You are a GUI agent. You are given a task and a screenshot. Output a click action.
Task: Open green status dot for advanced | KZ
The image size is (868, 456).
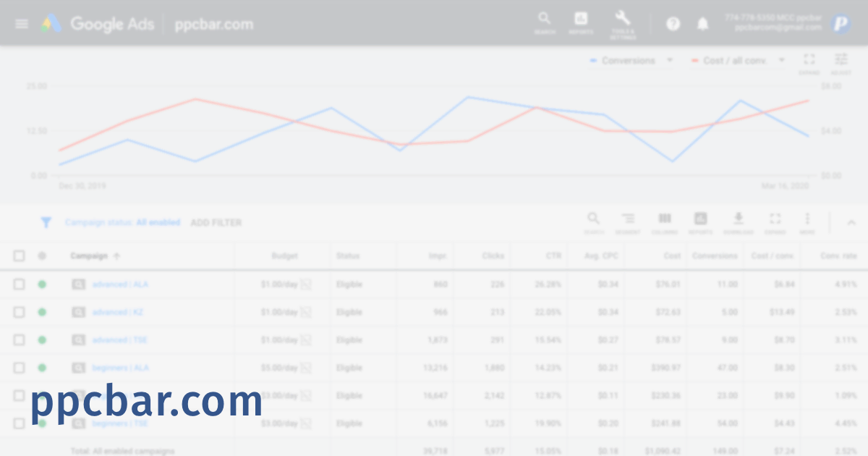[42, 312]
